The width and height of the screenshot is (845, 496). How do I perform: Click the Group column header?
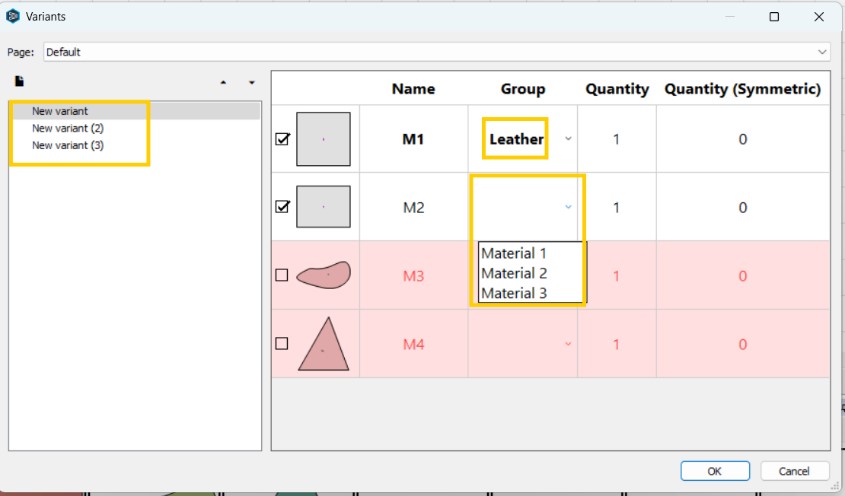523,89
